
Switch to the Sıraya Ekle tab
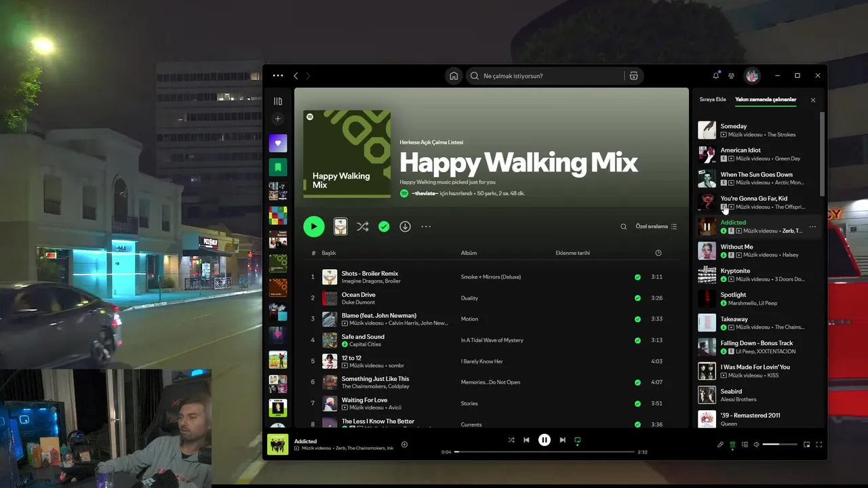point(713,100)
